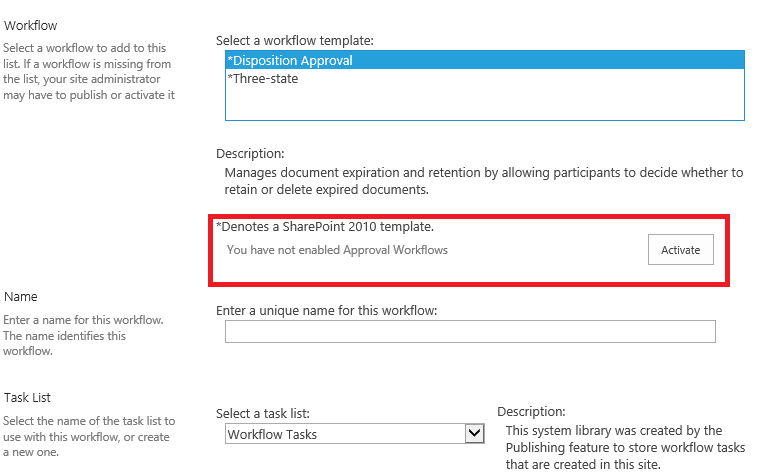Click the Workflow section heading

(x=31, y=26)
